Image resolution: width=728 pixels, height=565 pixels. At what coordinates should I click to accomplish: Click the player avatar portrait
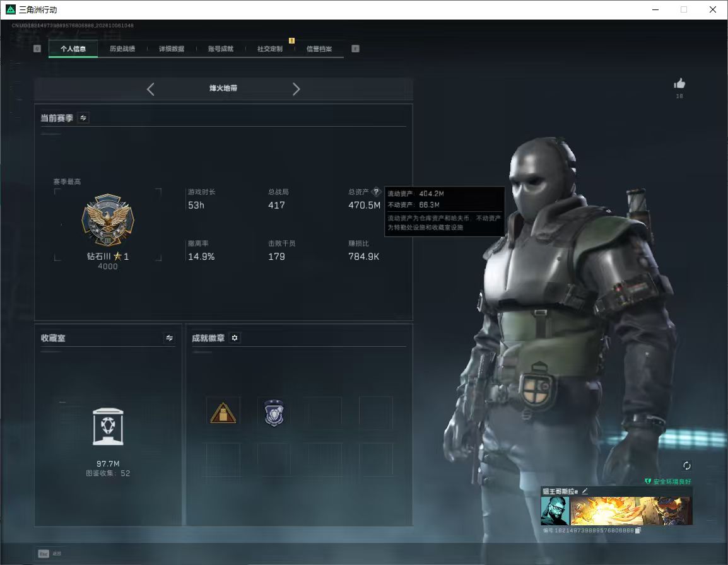[x=555, y=511]
